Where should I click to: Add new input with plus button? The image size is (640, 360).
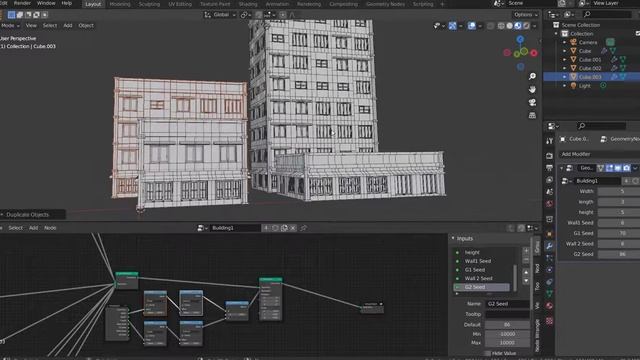pos(526,251)
